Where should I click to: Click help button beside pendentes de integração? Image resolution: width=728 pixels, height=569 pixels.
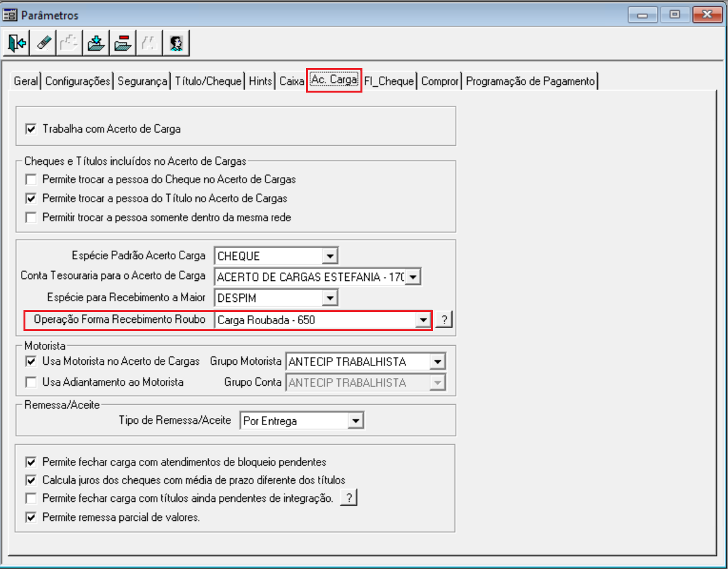tap(348, 497)
